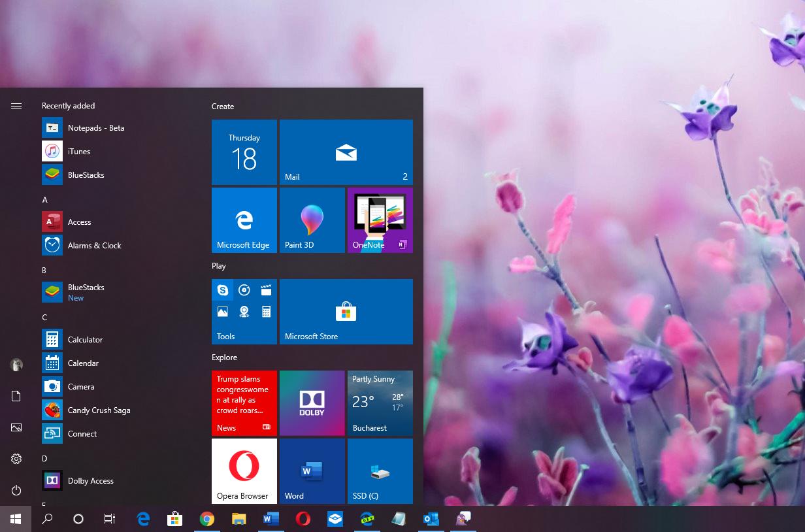Image resolution: width=805 pixels, height=532 pixels.
Task: Click the Windows Start button on taskbar
Action: [x=16, y=519]
